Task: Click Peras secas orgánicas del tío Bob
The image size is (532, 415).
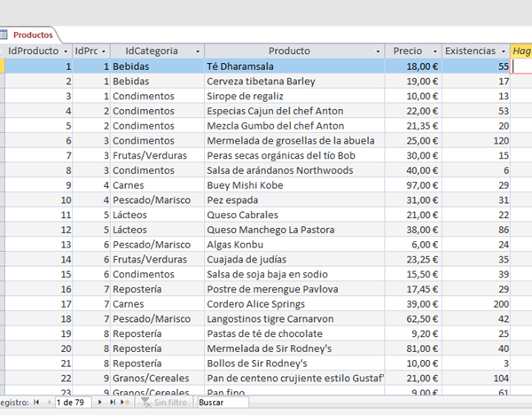Action: [294, 155]
